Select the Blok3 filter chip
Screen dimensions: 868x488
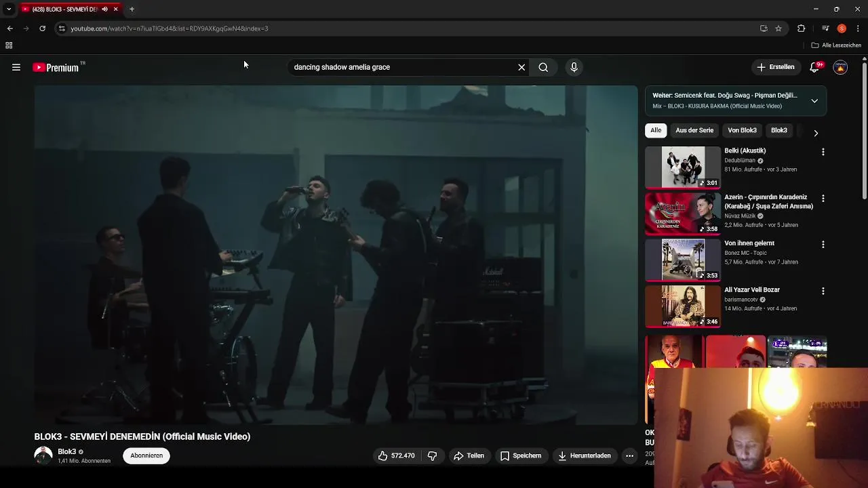point(779,130)
